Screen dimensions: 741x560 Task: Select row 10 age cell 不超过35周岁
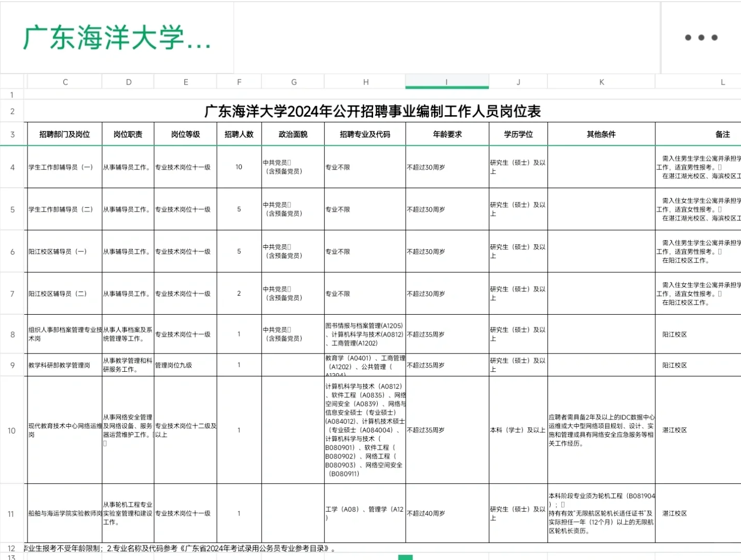pos(447,430)
